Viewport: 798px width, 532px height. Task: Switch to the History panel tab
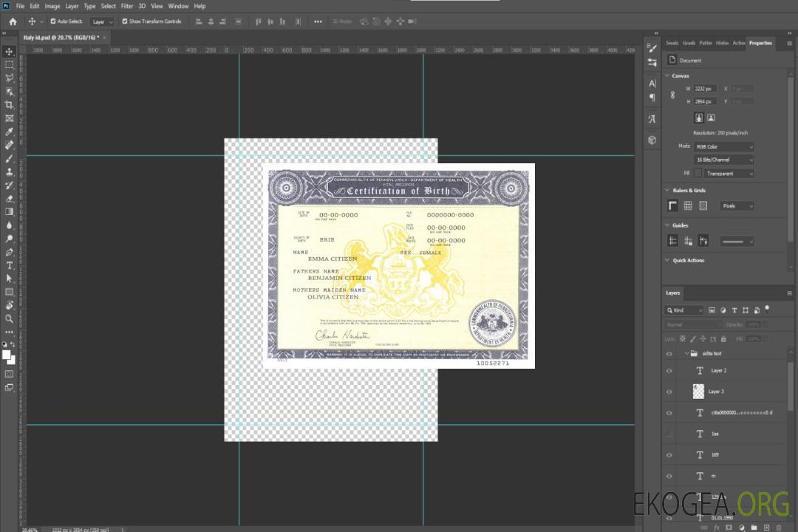point(722,43)
